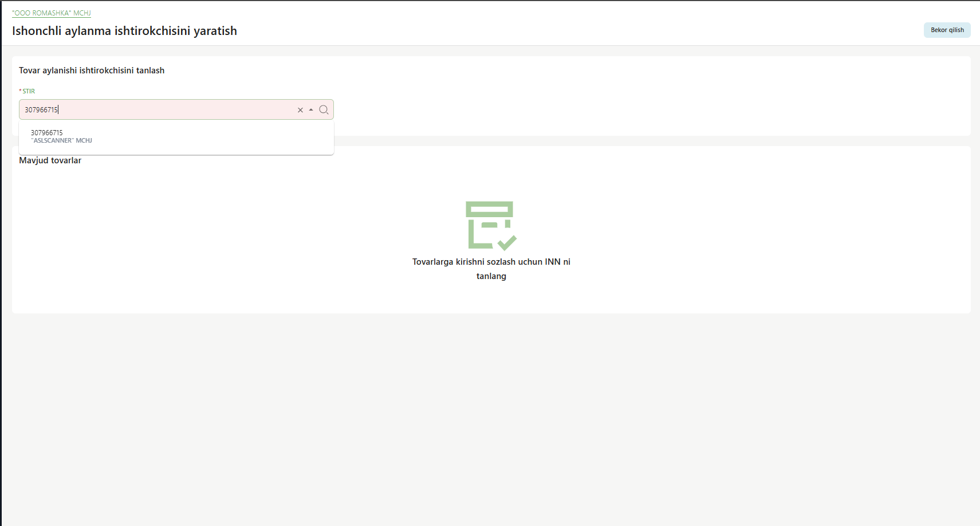
Task: Clear the STIR field with the X icon
Action: tap(300, 110)
